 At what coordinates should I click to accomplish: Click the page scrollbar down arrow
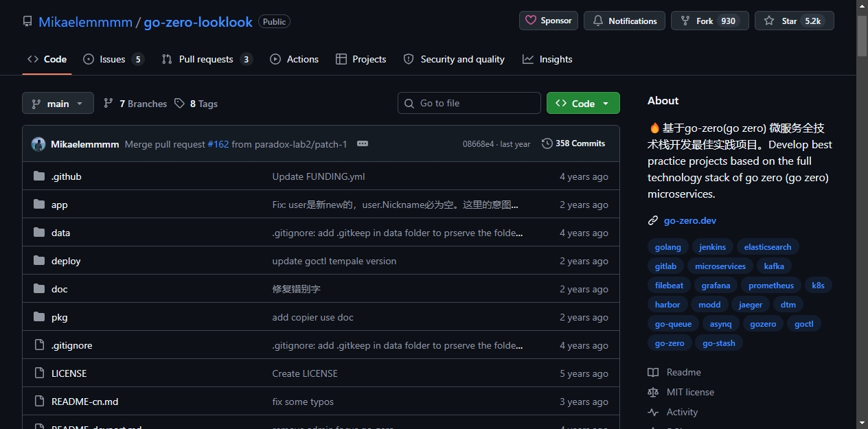tap(862, 423)
